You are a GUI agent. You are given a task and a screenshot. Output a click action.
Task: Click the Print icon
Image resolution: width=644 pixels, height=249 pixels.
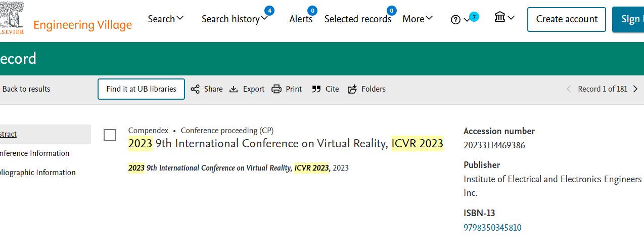[277, 89]
